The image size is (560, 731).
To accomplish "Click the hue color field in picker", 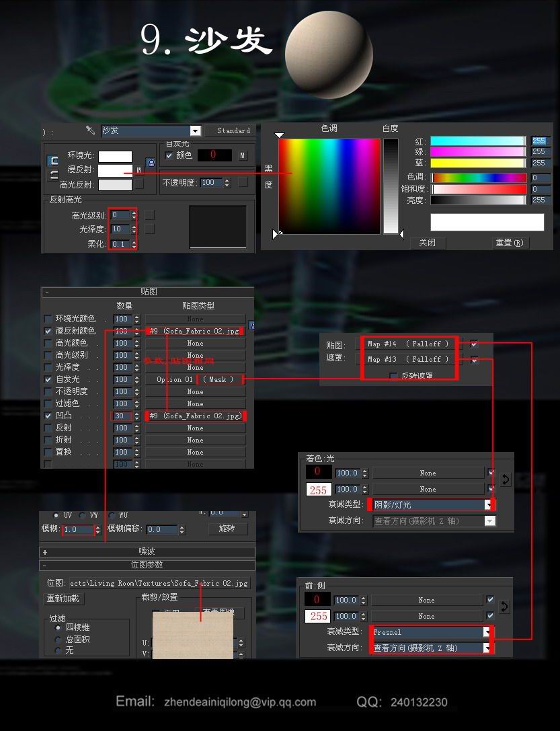I will point(329,186).
